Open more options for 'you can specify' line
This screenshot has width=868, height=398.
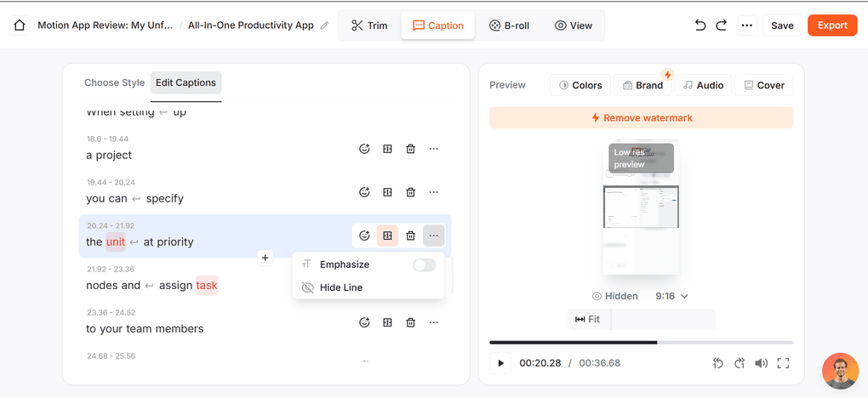coord(434,192)
